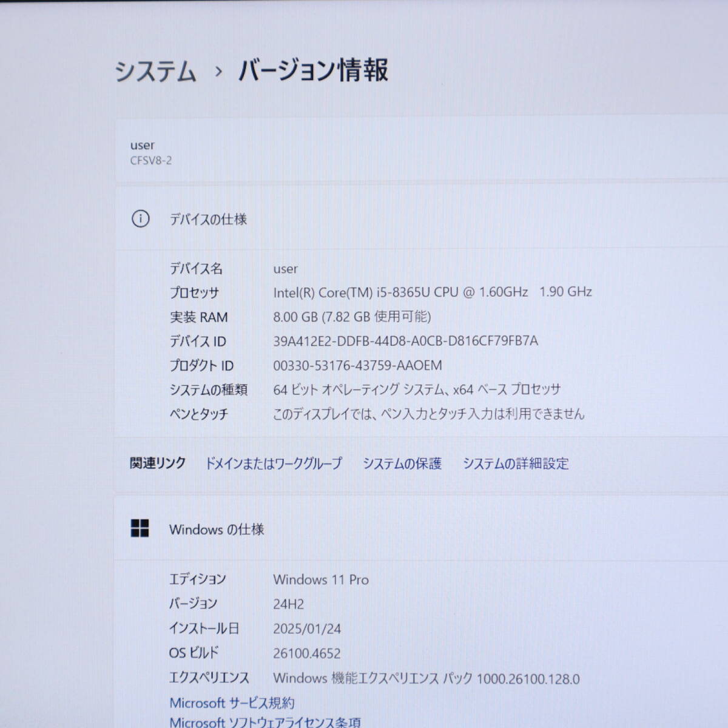728x728 pixels.
Task: Click the プロダクト ID value 00330-53176-43759-AAOEM
Action: (357, 365)
